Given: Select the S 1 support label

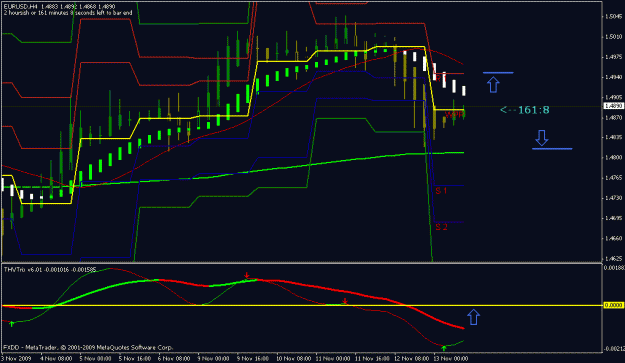Looking at the screenshot, I should point(441,191).
